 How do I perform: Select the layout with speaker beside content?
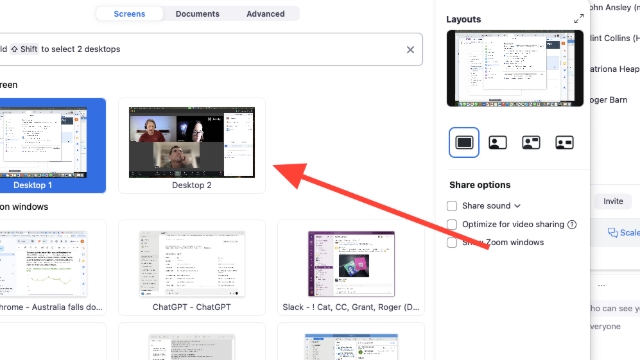[x=531, y=142]
